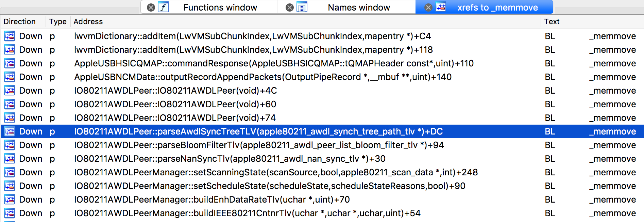Viewport: 644px width, 222px height.
Task: Close the Functions window tab
Action: 151,7
